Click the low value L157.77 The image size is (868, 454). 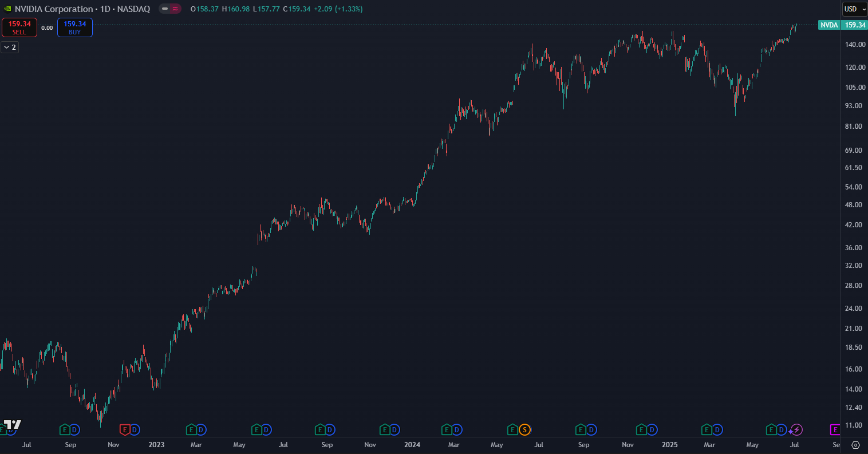pos(266,9)
